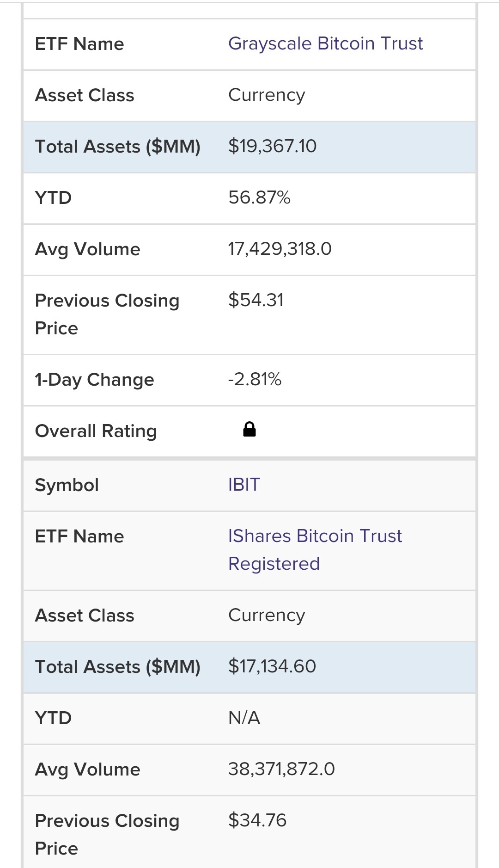
Task: Click the Symbol row label
Action: pos(67,485)
